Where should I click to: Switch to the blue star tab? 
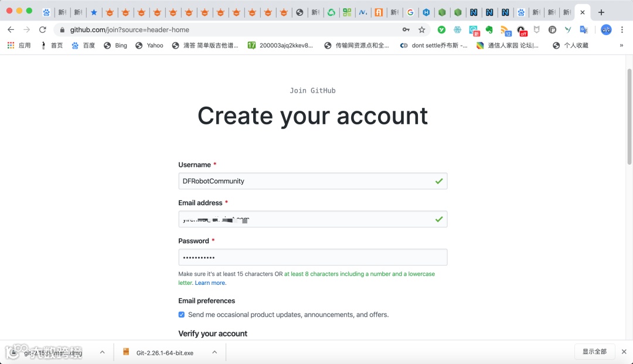point(94,12)
